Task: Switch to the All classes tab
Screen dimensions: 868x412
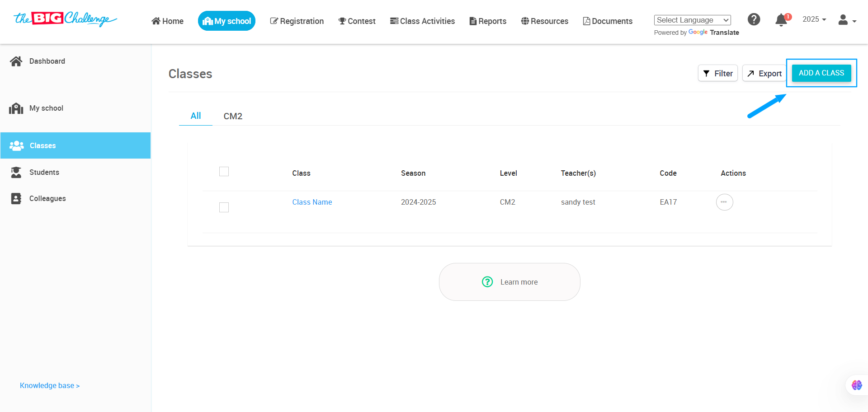Action: coord(196,116)
